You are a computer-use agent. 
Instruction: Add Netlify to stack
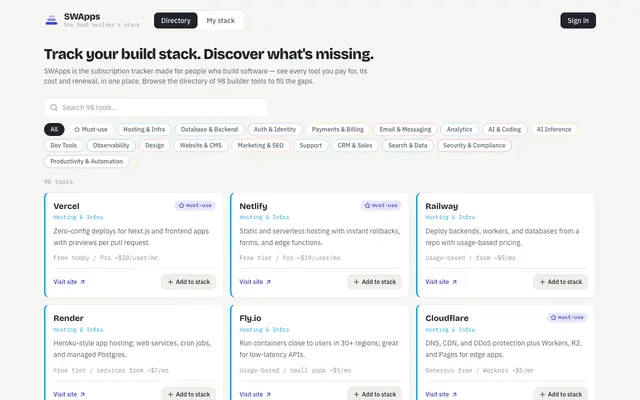tap(375, 282)
